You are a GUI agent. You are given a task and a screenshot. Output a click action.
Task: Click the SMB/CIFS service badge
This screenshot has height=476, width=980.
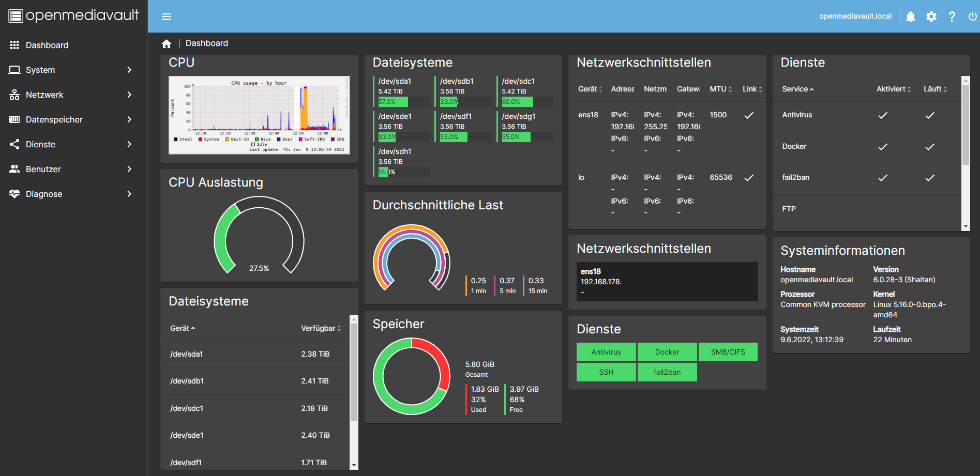728,352
